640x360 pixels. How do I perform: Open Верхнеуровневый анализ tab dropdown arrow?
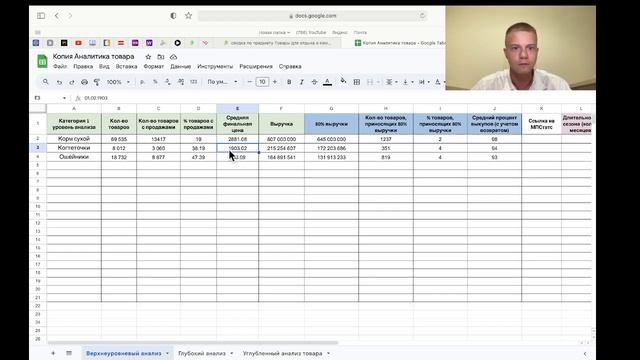click(167, 353)
